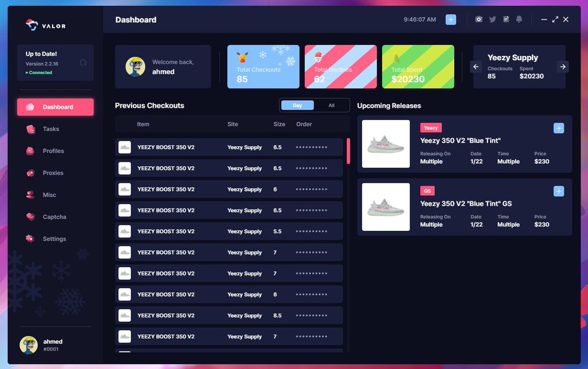Click the Site column header
The width and height of the screenshot is (588, 369).
coord(233,124)
